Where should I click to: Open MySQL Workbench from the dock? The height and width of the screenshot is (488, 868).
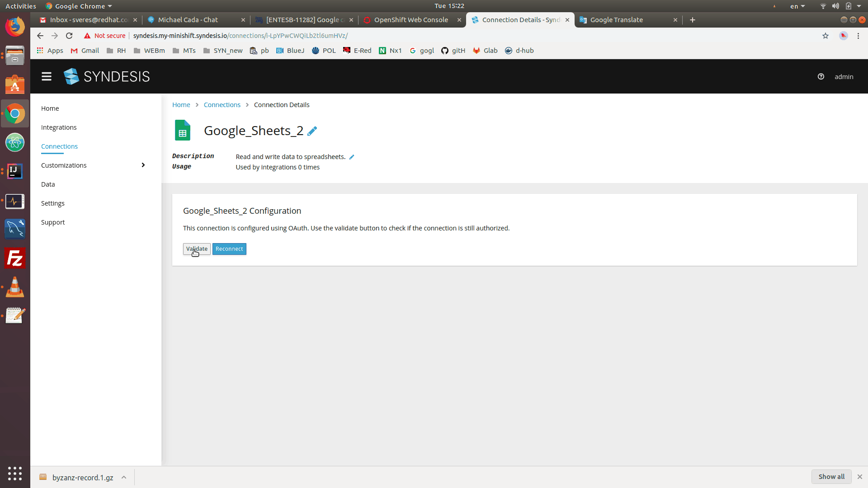[15, 229]
